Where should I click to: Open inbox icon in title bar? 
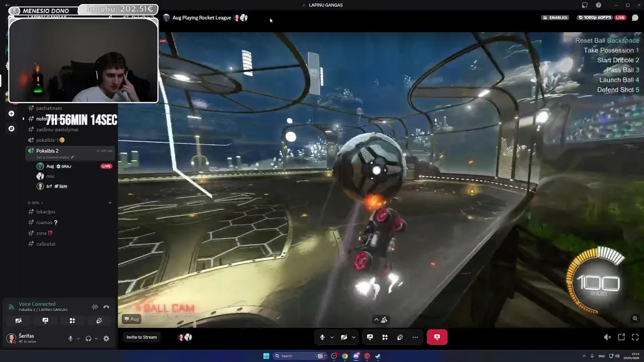[584, 5]
